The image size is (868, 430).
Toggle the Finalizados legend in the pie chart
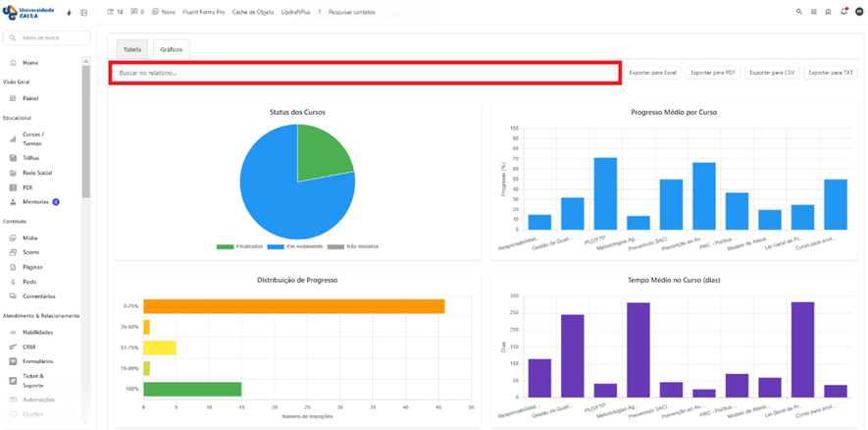[243, 246]
